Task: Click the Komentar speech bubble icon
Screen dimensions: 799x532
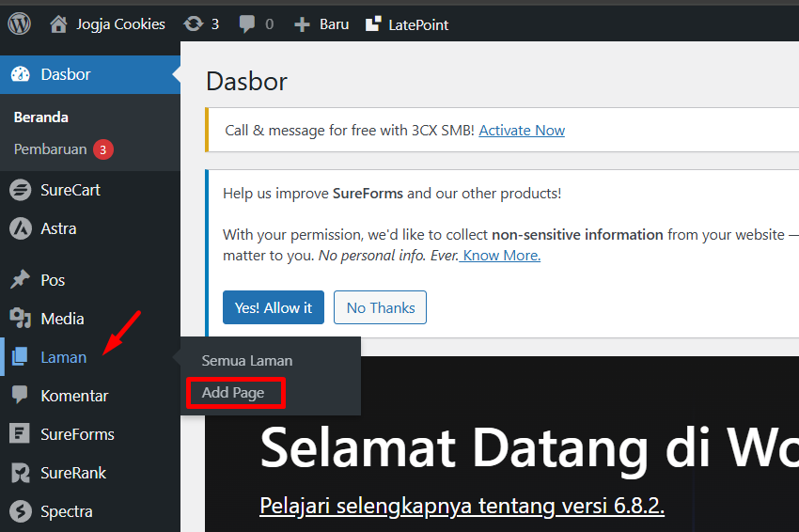Action: [21, 396]
